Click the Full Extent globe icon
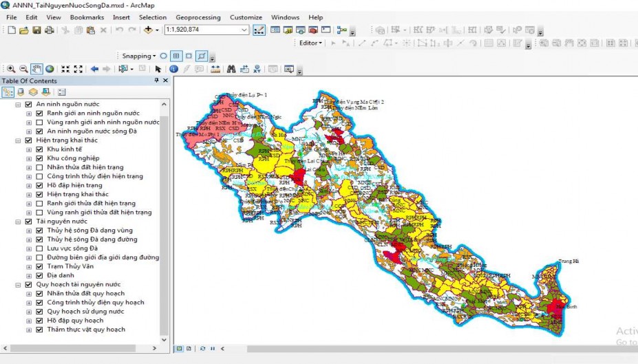This screenshot has height=364, width=638. [50, 69]
